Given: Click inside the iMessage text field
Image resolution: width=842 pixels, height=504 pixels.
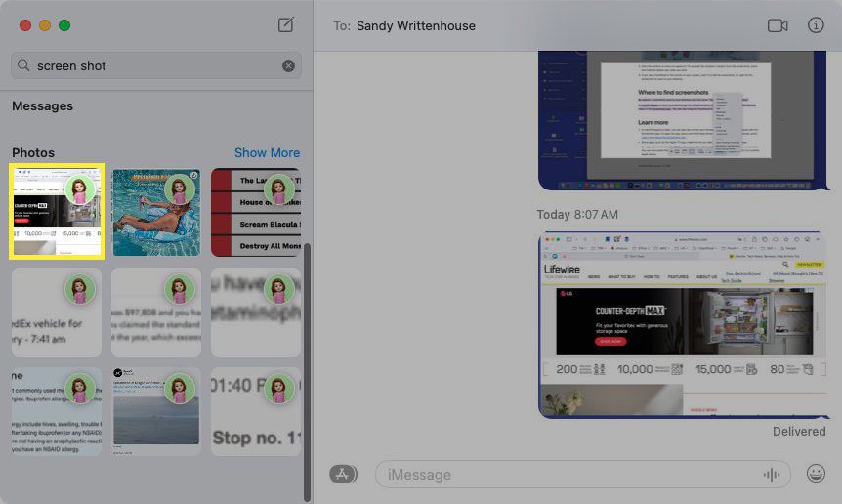Looking at the screenshot, I should pos(567,474).
